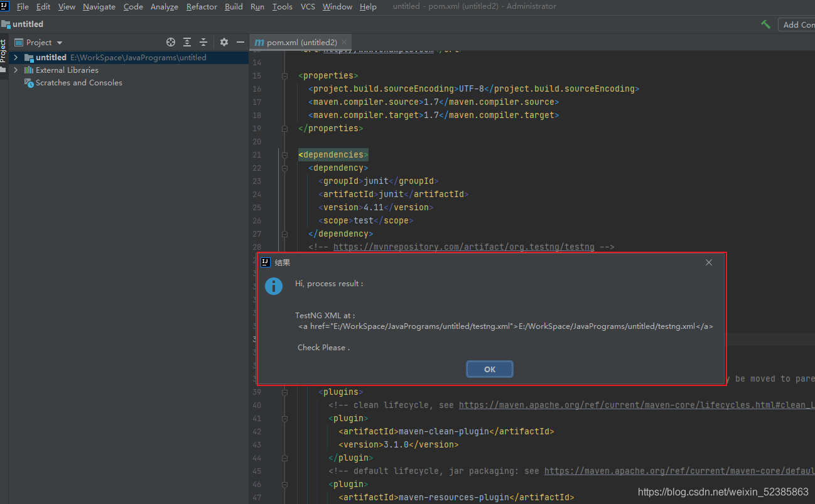Click the junit groupId line
This screenshot has height=504, width=815.
tap(378, 181)
